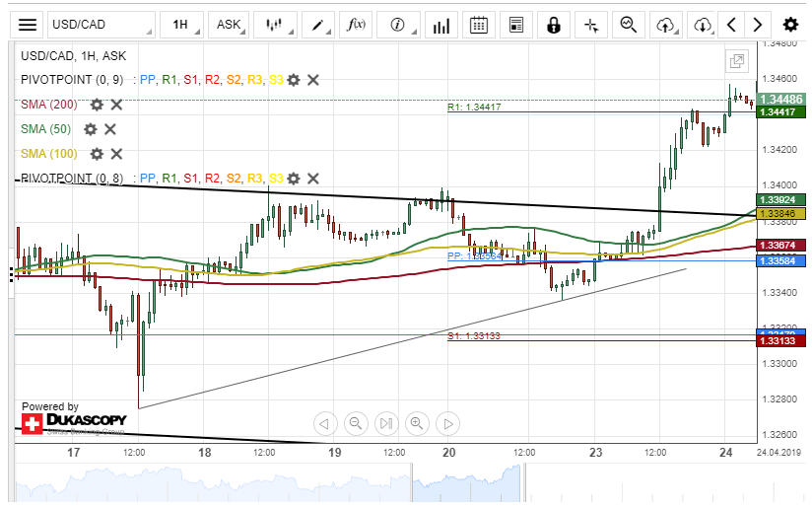Remove the SMA (200) indicator
Screen dimensions: 812x507
116,105
